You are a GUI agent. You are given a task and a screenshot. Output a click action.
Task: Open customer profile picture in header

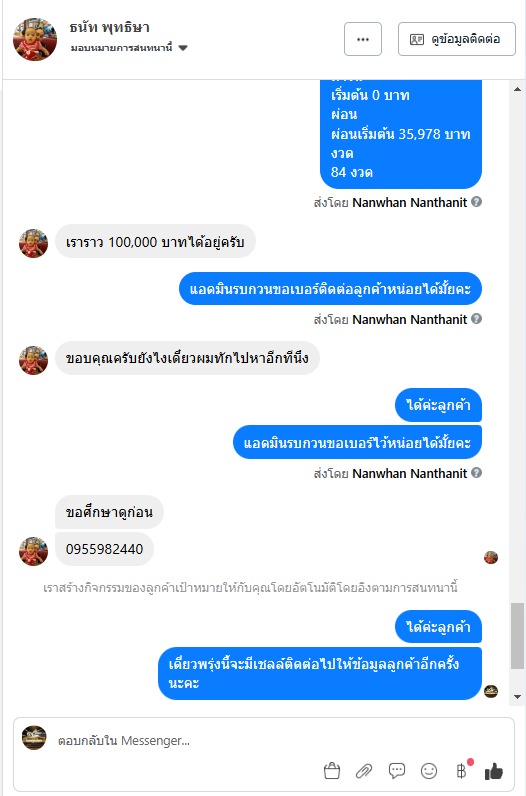(x=35, y=39)
